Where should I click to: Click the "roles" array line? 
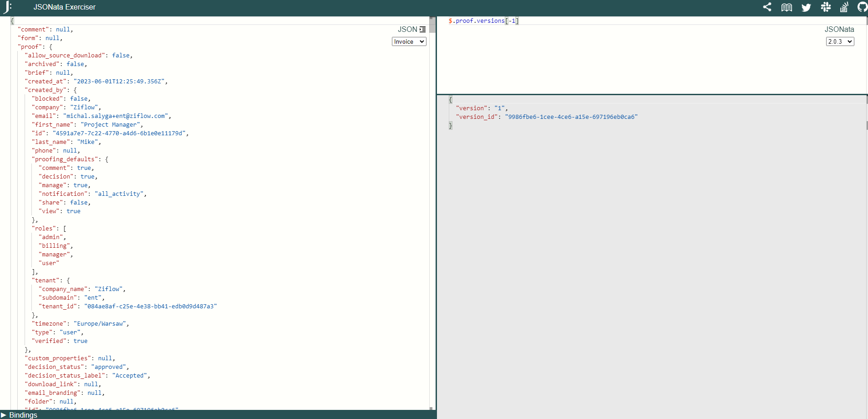click(44, 229)
